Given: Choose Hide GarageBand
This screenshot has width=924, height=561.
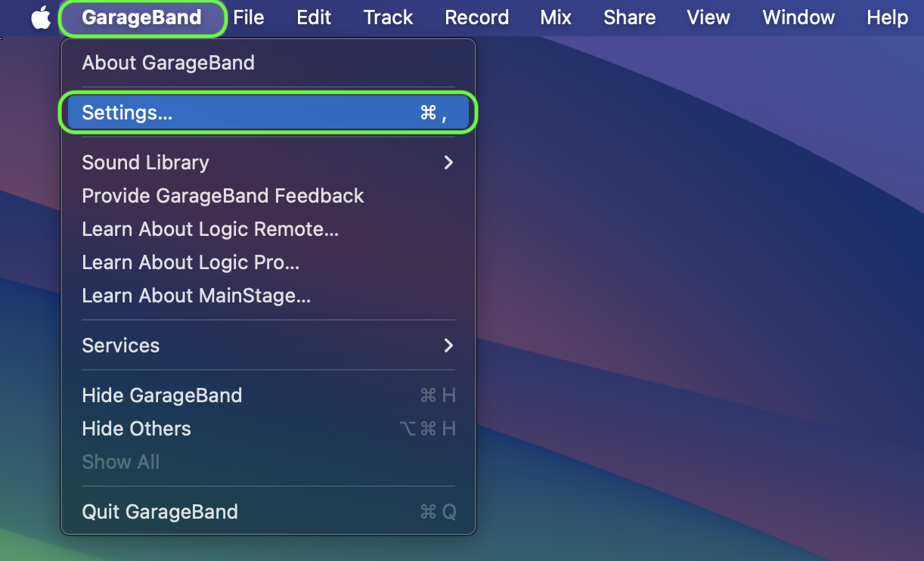Looking at the screenshot, I should click(x=268, y=395).
